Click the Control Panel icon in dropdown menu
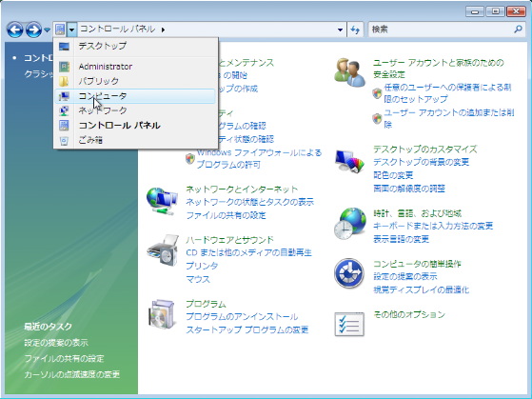 tap(64, 126)
